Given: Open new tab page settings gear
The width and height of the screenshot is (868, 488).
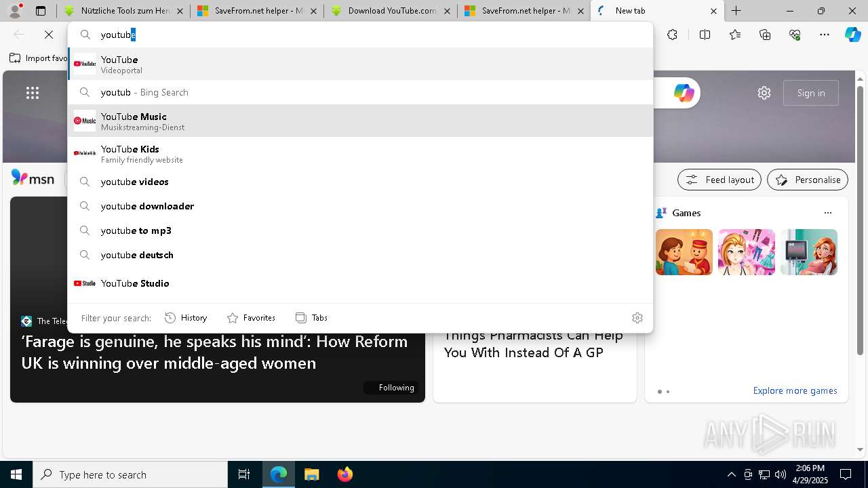Looking at the screenshot, I should pos(764,93).
